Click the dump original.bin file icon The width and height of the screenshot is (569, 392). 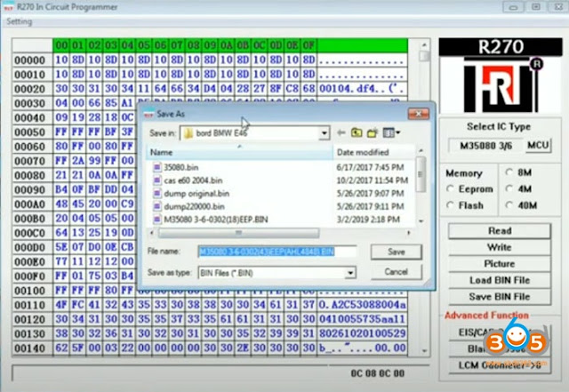tap(156, 194)
